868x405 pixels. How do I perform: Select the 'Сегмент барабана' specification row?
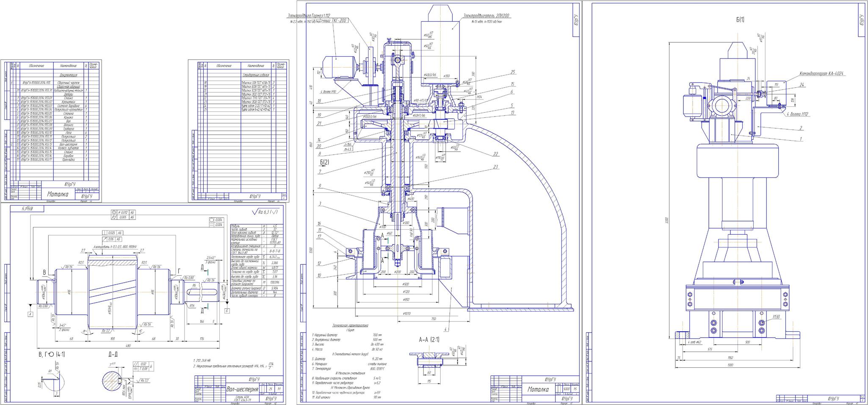pyautogui.click(x=55, y=105)
